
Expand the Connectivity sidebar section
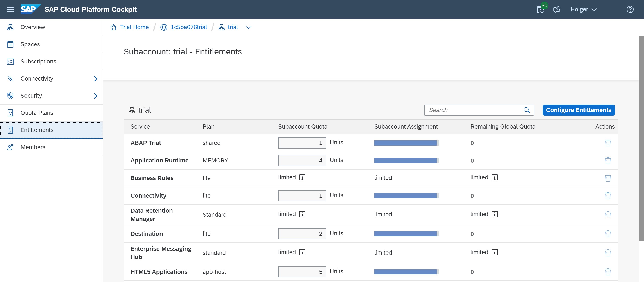(x=96, y=79)
